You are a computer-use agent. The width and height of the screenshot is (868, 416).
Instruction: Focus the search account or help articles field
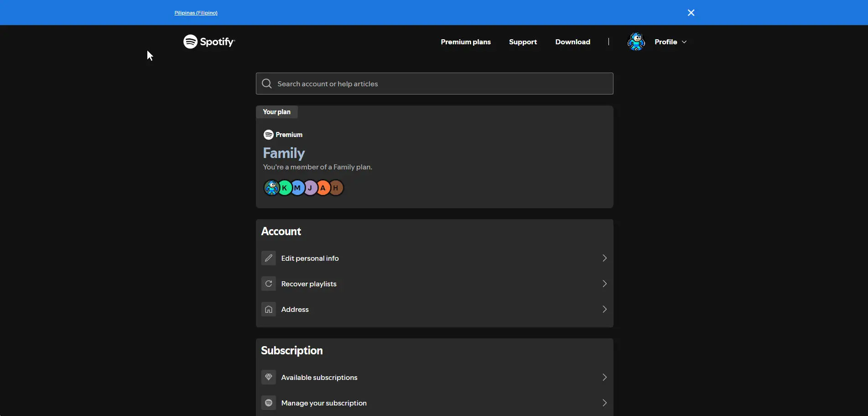pos(434,84)
